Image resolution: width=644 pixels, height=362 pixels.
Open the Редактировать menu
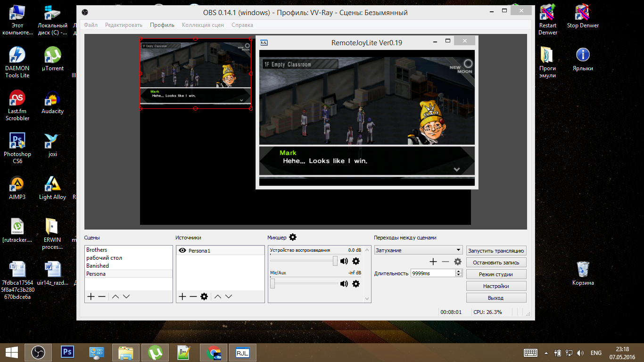(x=124, y=25)
